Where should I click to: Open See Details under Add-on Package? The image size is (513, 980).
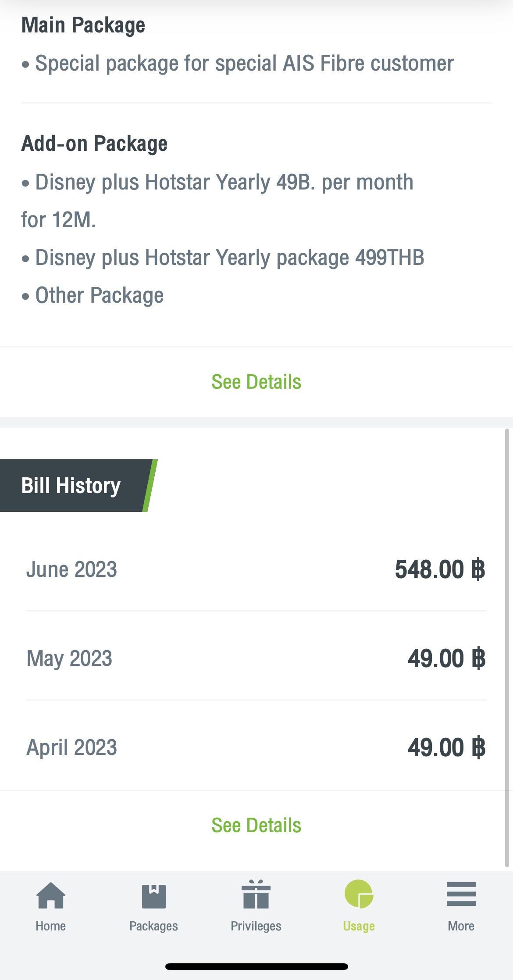click(x=256, y=382)
